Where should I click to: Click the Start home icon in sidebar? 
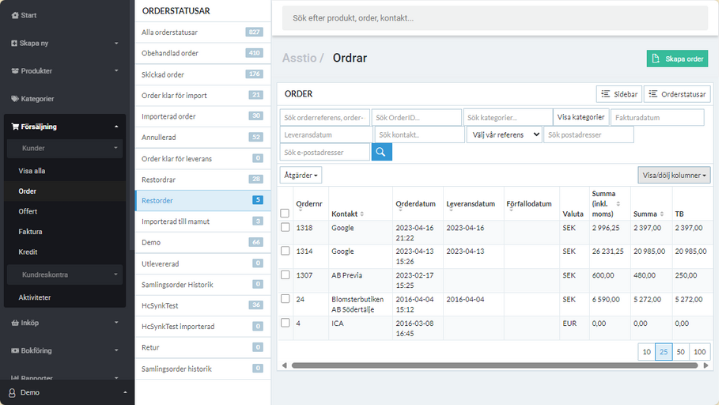coord(13,16)
